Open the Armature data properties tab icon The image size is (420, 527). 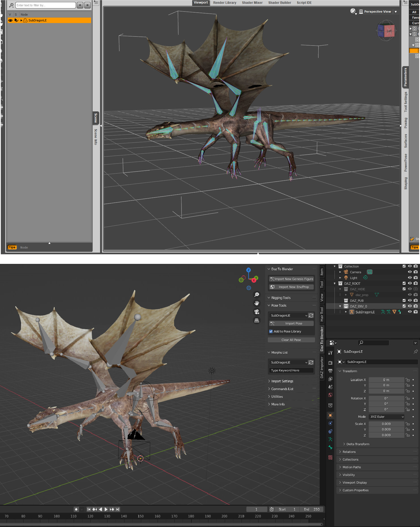(330, 439)
